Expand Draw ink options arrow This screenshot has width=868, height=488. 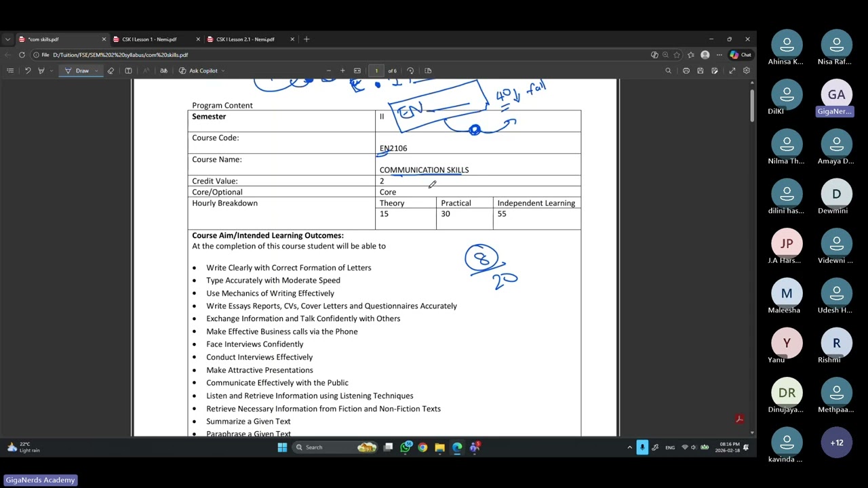pos(96,70)
